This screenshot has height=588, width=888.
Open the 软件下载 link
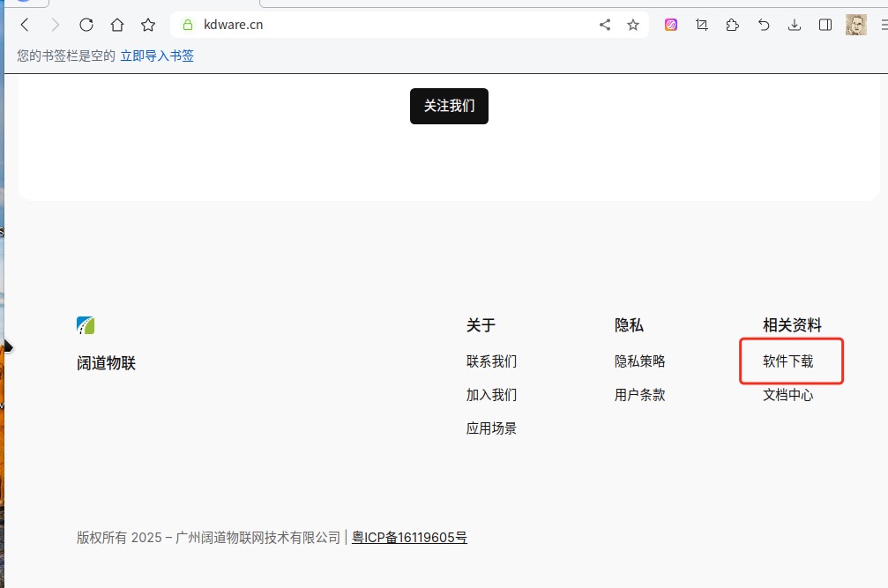coord(787,361)
